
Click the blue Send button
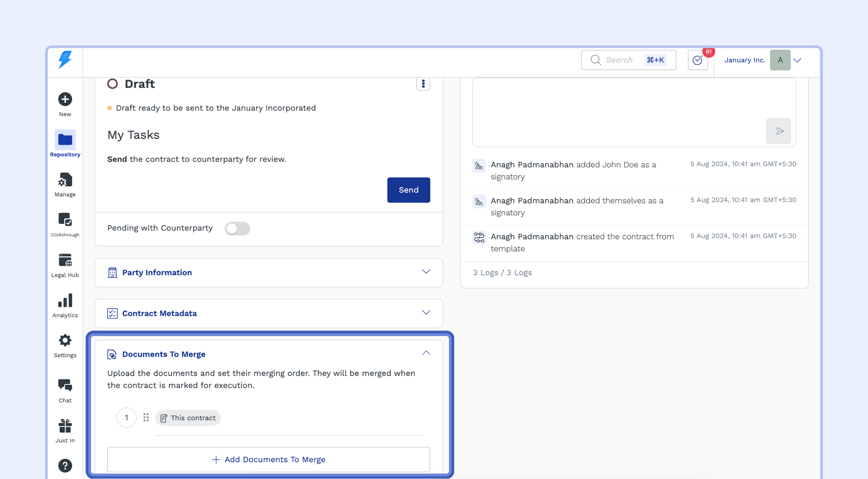(408, 190)
